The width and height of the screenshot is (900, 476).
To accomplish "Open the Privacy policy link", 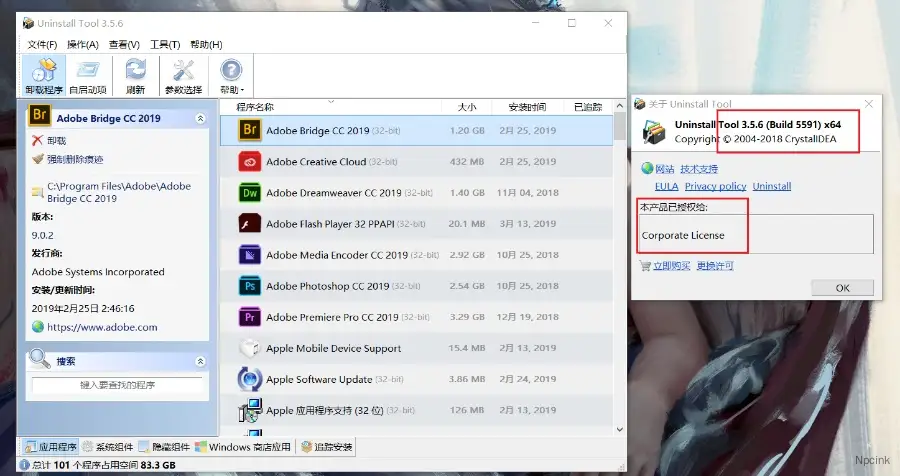I will (715, 186).
